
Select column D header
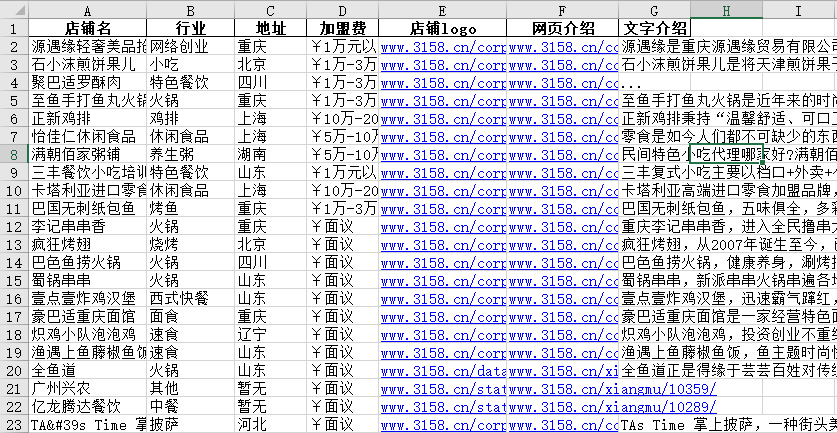click(x=343, y=10)
